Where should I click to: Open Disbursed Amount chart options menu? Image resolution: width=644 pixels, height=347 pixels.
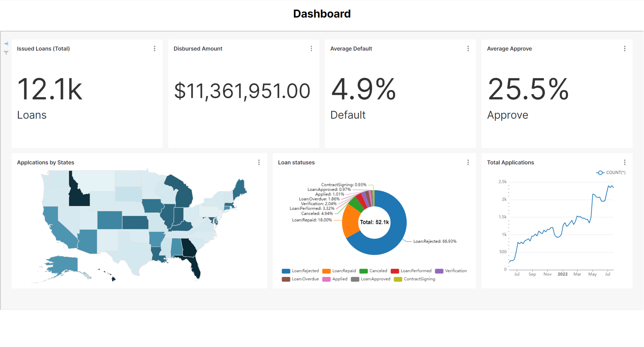point(311,48)
